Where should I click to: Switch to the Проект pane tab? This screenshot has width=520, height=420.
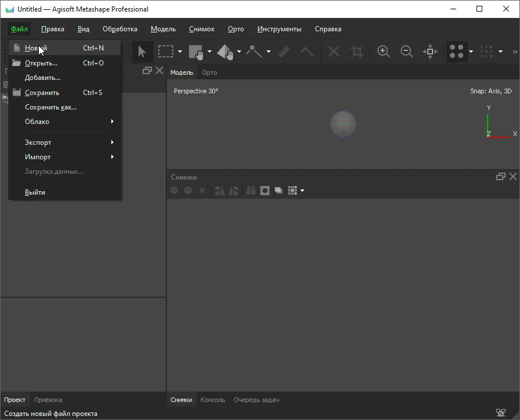click(x=14, y=400)
